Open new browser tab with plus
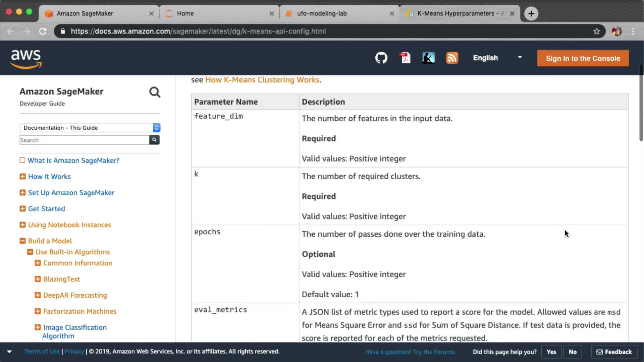Viewport: 644px width, 362px height. tap(531, 13)
